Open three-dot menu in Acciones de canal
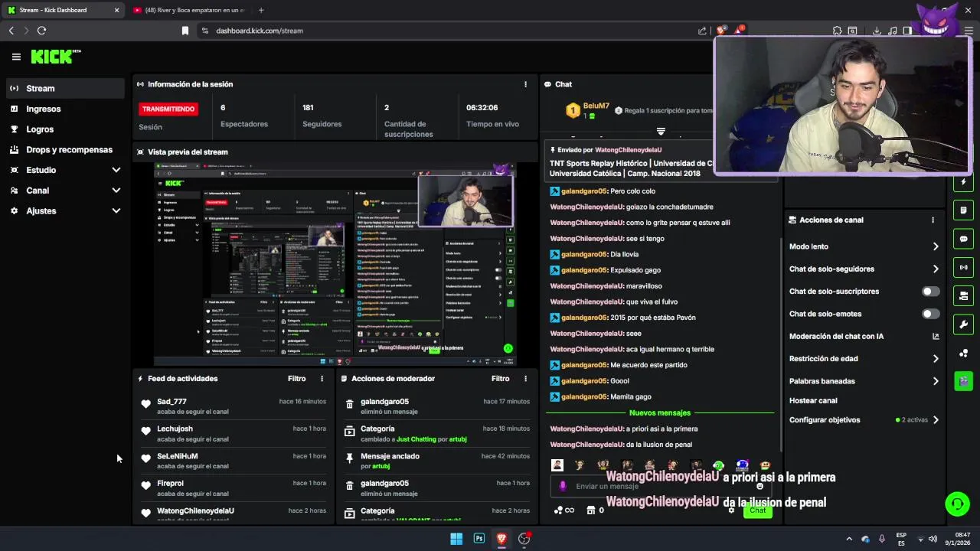 (933, 220)
